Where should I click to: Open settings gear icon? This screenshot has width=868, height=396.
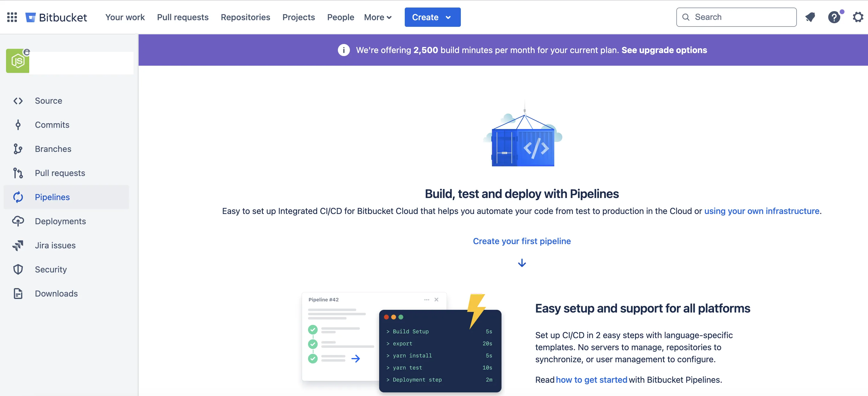pos(858,17)
